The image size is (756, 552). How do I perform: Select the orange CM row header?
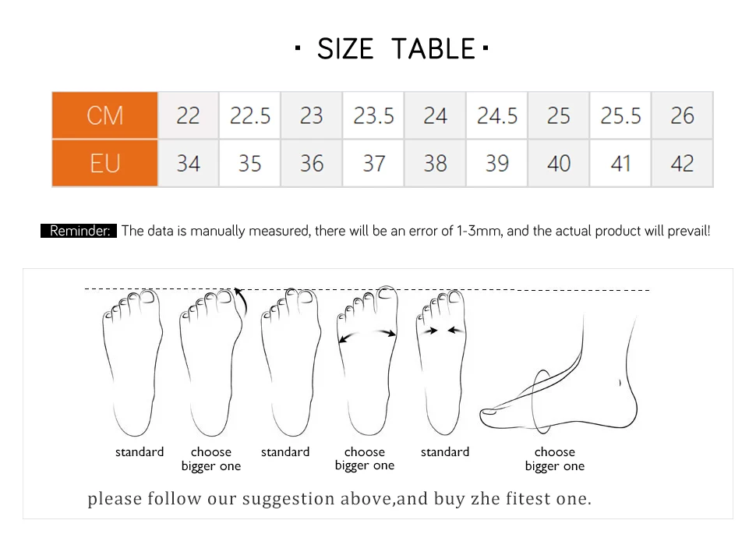pyautogui.click(x=105, y=115)
